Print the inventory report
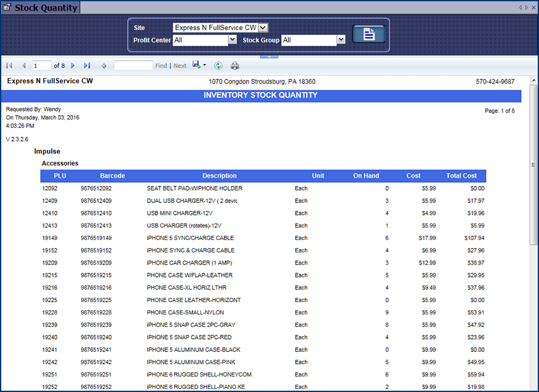Screen dimensions: 539x392 coord(235,66)
